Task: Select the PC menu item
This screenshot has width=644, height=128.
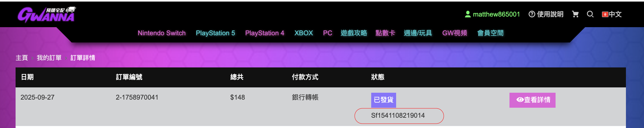Action: [327, 33]
